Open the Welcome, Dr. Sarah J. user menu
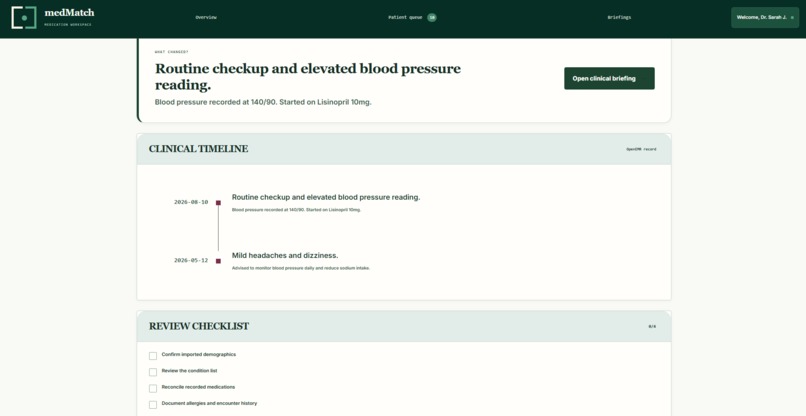The height and width of the screenshot is (416, 806). point(765,17)
